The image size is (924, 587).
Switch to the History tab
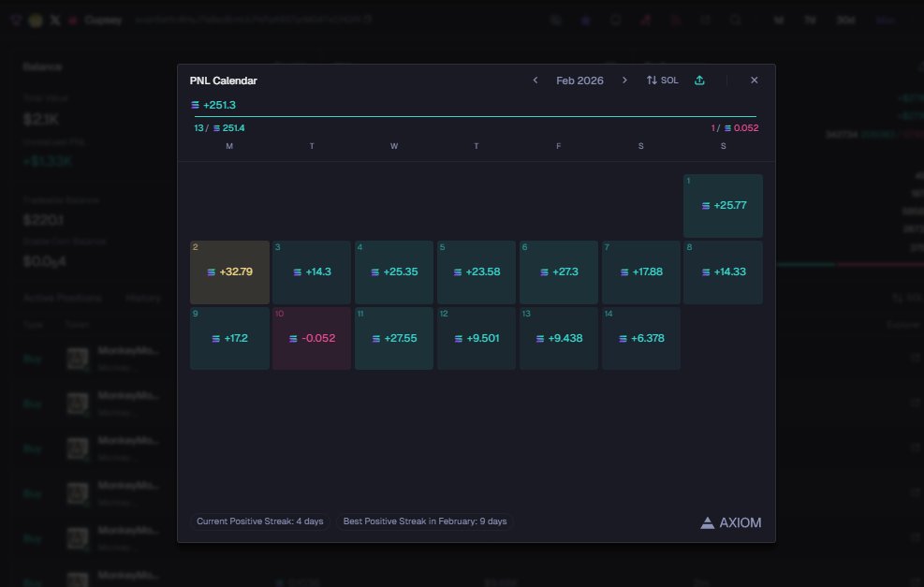click(x=143, y=298)
